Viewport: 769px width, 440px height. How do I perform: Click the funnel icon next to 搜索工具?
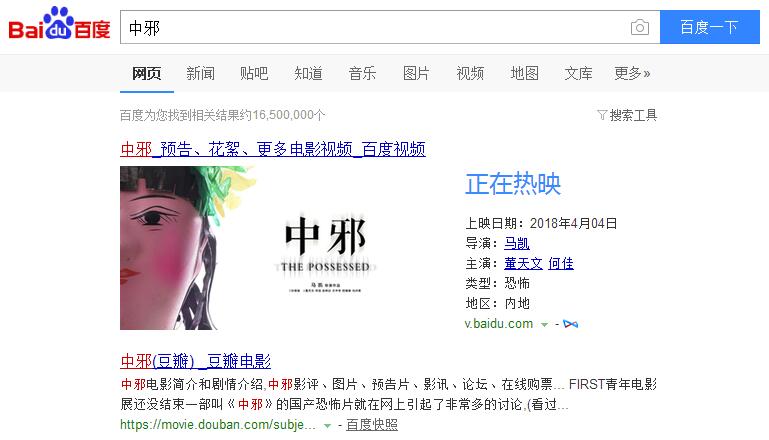click(602, 115)
